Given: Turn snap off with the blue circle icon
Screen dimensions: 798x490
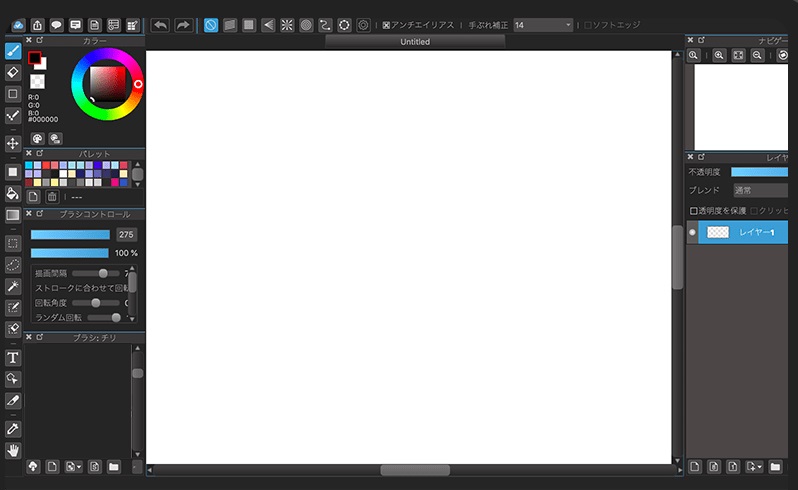Looking at the screenshot, I should click(x=211, y=25).
